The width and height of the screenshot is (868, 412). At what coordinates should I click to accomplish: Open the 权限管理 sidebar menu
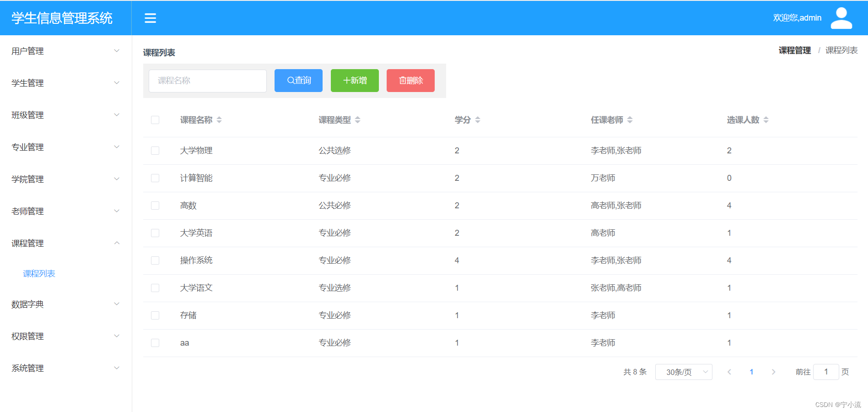(65, 336)
